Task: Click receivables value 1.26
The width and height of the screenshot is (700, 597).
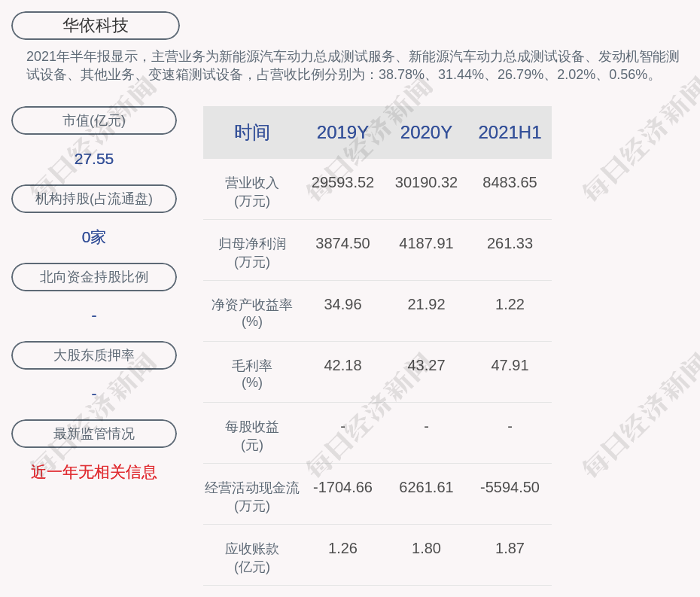Action: click(x=343, y=548)
